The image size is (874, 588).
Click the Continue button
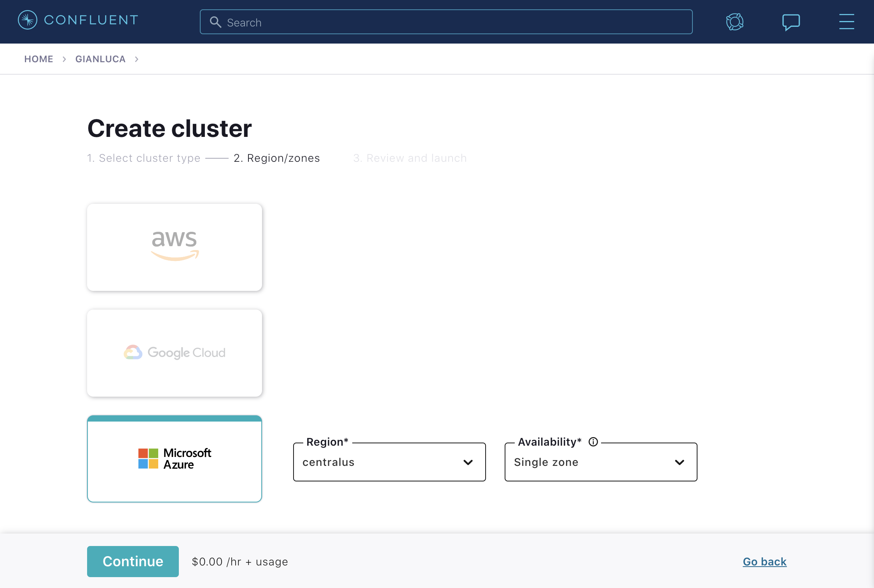133,562
